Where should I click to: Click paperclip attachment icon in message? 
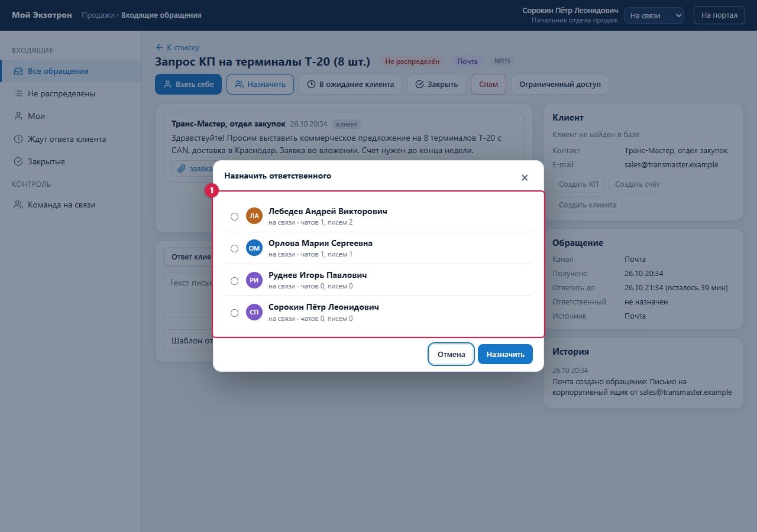pyautogui.click(x=182, y=168)
